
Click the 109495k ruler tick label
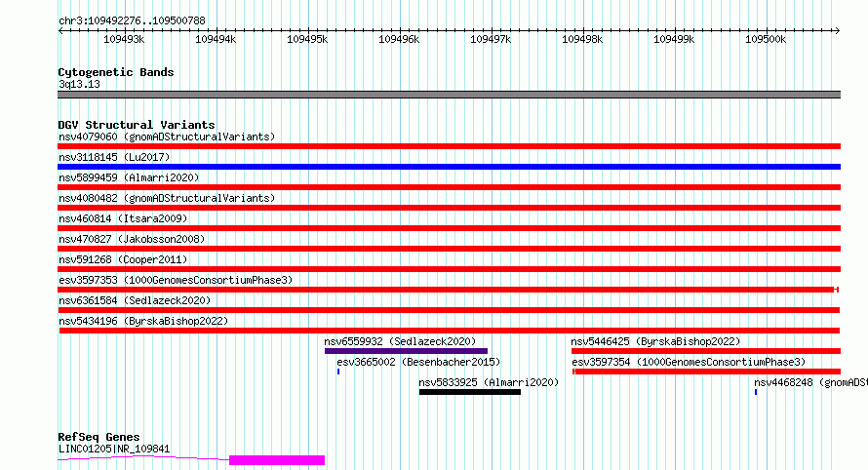(307, 39)
